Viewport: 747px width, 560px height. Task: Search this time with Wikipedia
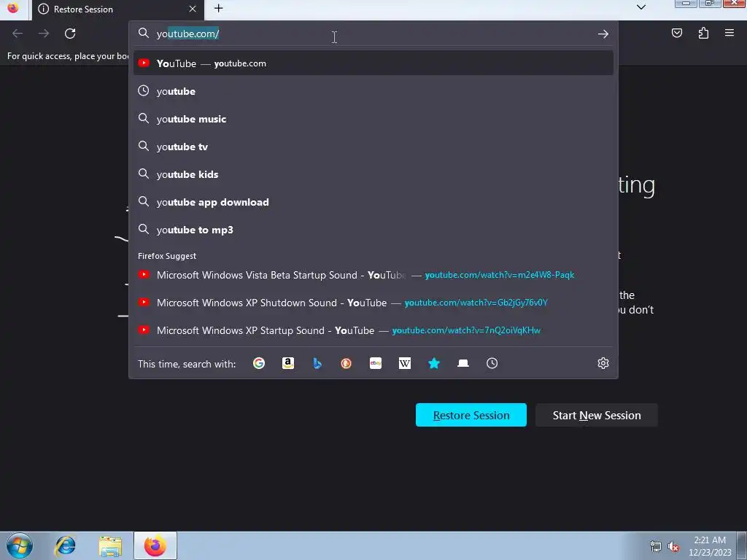404,363
